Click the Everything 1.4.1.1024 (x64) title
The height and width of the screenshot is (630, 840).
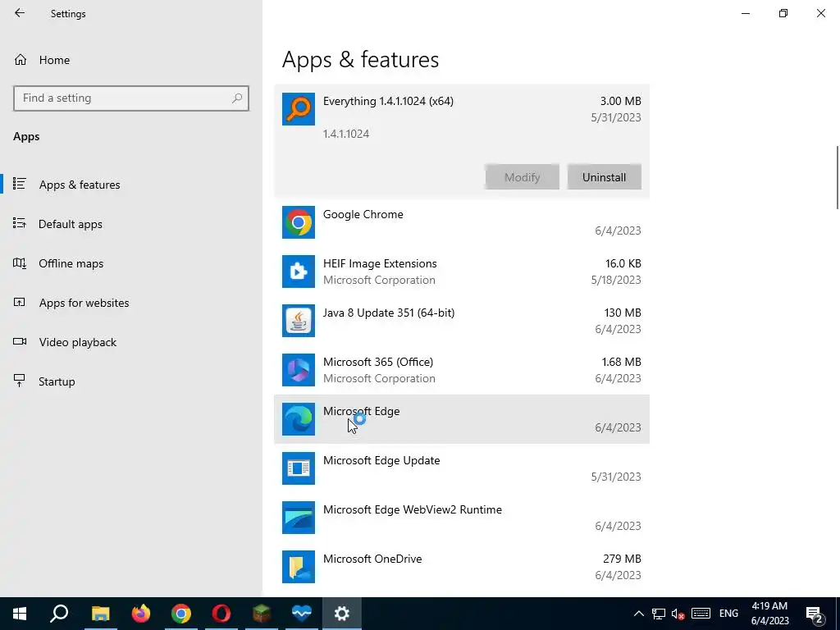[388, 101]
